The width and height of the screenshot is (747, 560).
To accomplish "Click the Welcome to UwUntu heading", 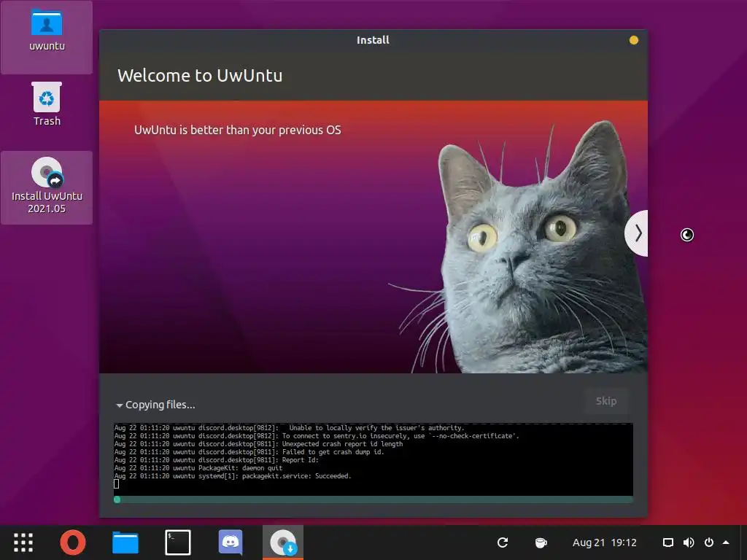I will coord(200,76).
